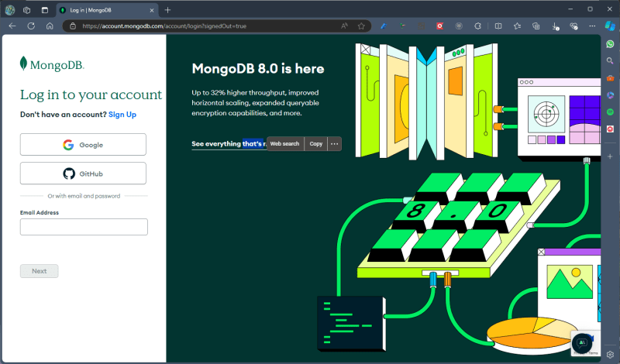Open the red Adobe Acrobat extension

coord(439,26)
